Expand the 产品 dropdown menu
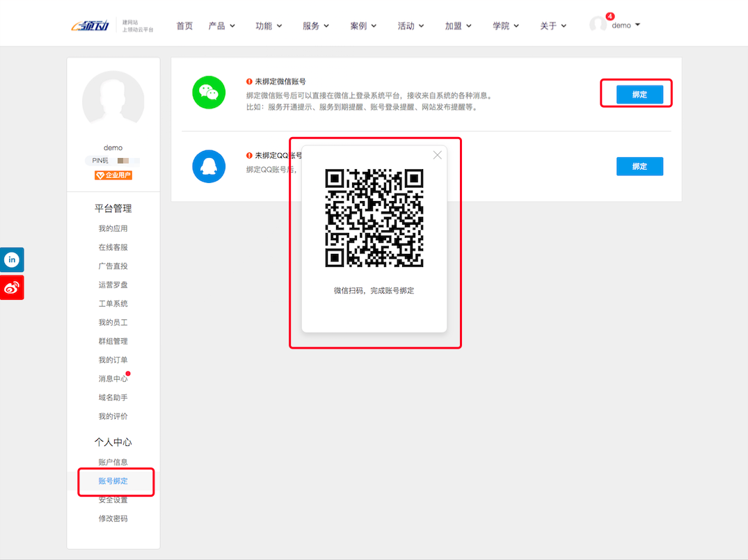Screen dimensions: 748x560 [222, 26]
